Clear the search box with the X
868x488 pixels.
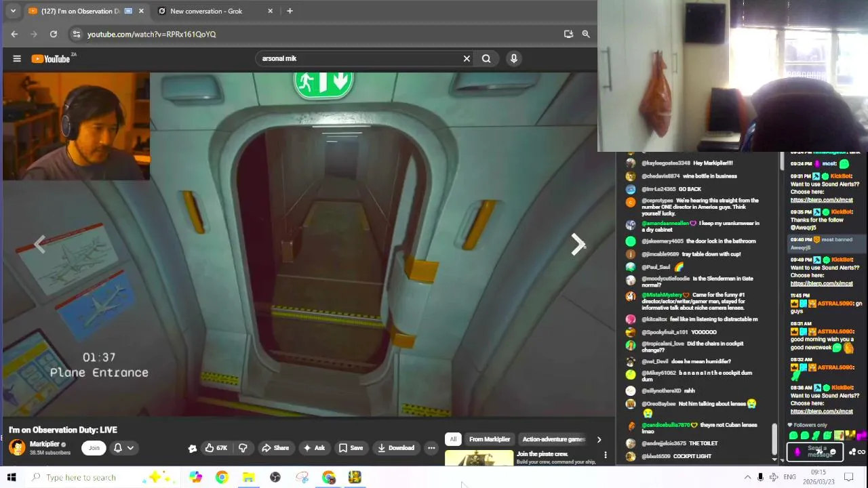click(467, 58)
